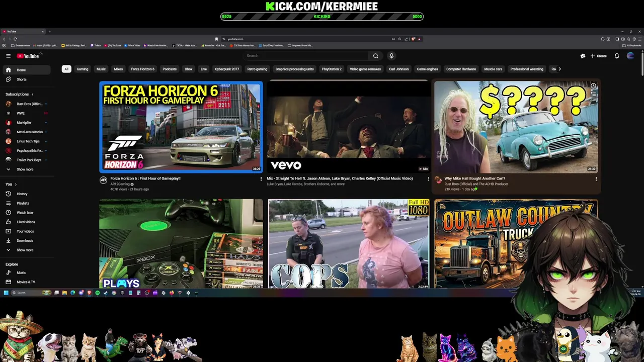Open the account avatar menu
The width and height of the screenshot is (644, 362).
630,56
